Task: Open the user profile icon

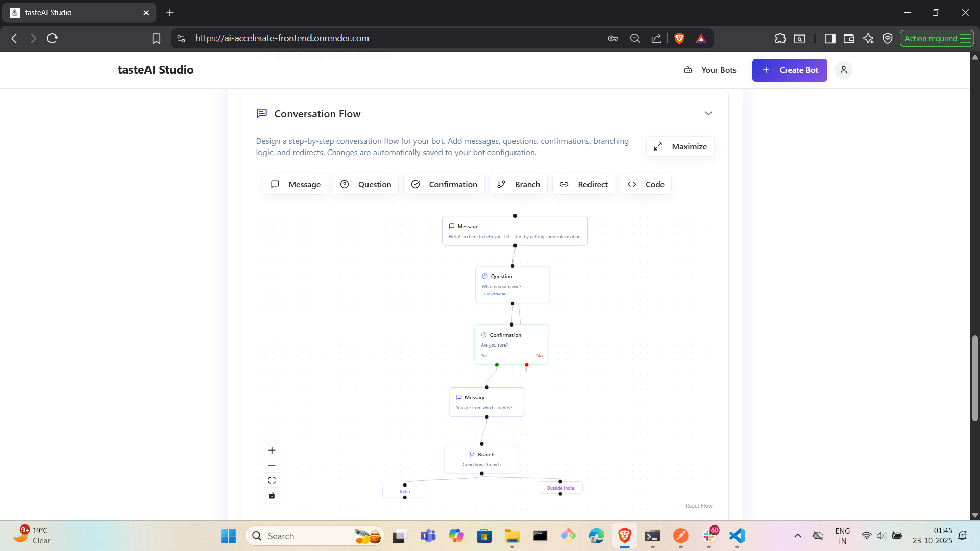Action: (843, 70)
